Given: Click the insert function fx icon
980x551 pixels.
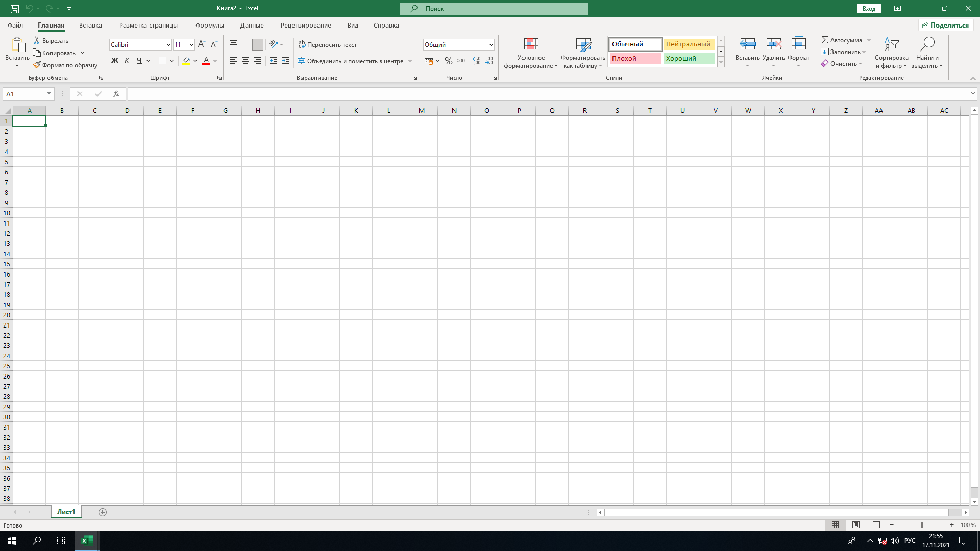Looking at the screenshot, I should pyautogui.click(x=116, y=94).
